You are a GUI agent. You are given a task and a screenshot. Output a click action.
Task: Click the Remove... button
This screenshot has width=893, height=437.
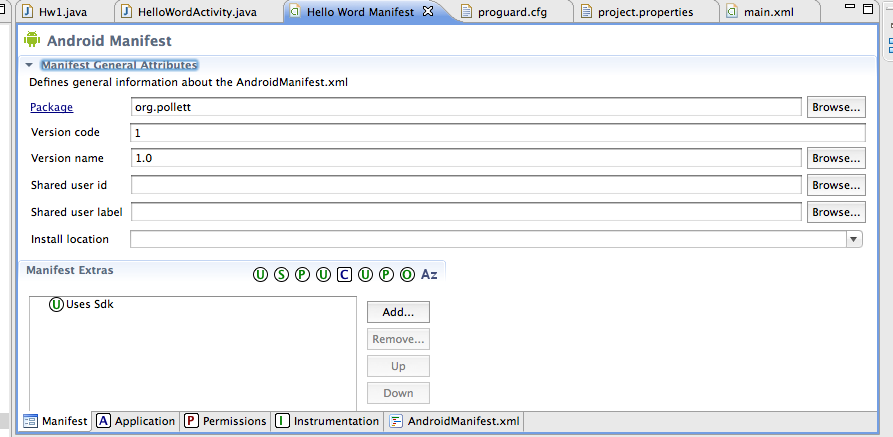[x=398, y=340]
